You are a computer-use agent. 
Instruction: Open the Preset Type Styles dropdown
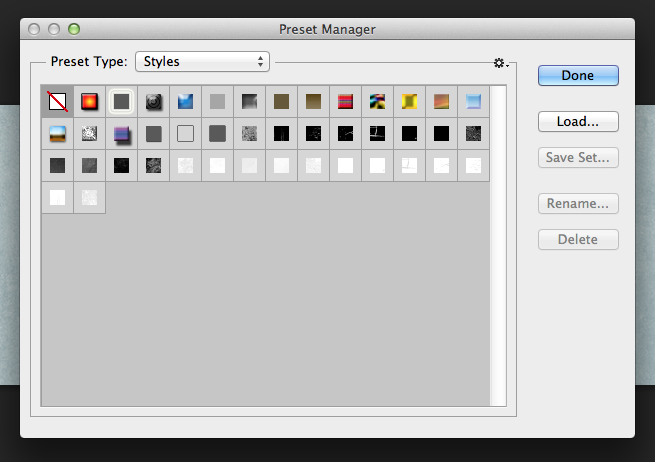coord(202,61)
